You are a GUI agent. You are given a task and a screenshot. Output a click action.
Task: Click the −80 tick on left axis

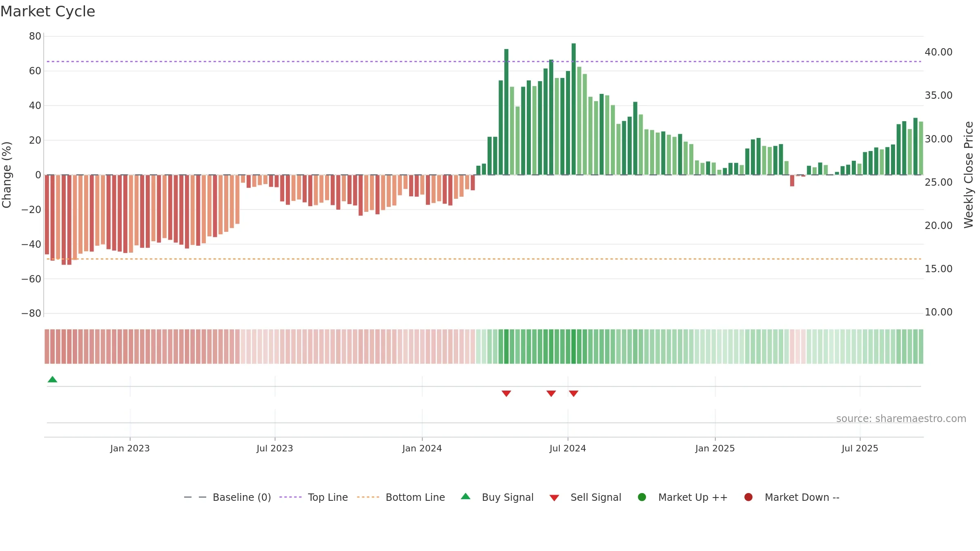[x=31, y=313]
